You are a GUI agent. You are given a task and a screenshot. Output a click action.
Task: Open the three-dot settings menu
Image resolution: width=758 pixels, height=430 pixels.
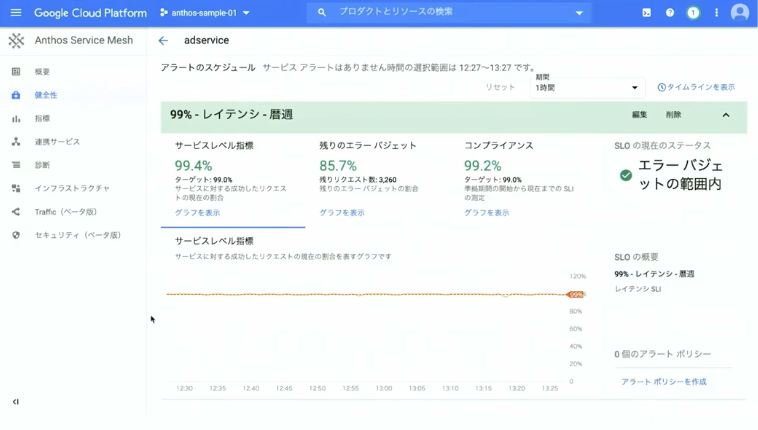click(716, 13)
